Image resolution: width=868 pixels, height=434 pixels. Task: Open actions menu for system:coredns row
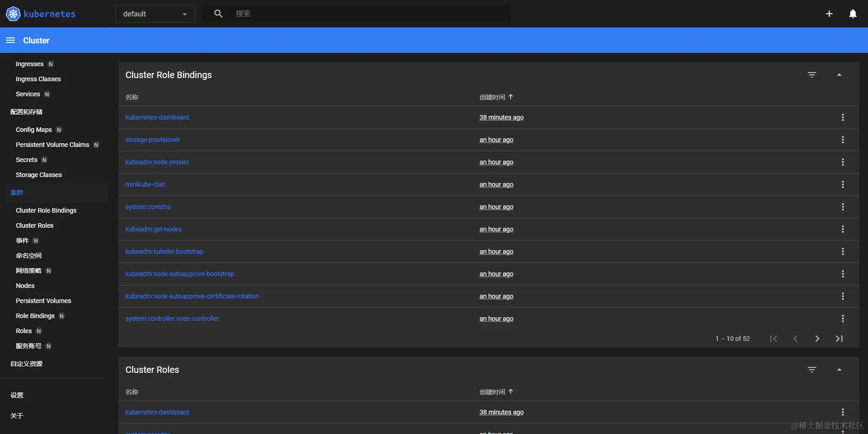[843, 207]
